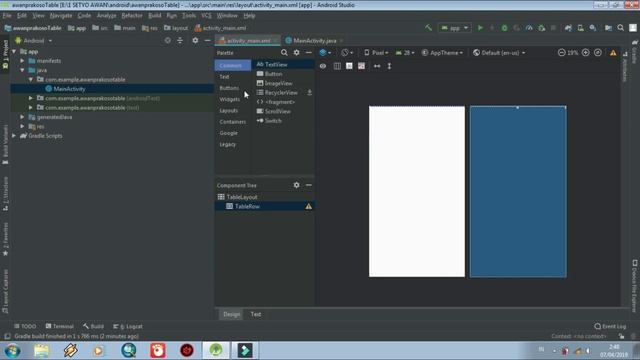Open Windows Explorer from taskbar
This screenshot has width=640, height=360.
click(x=41, y=351)
